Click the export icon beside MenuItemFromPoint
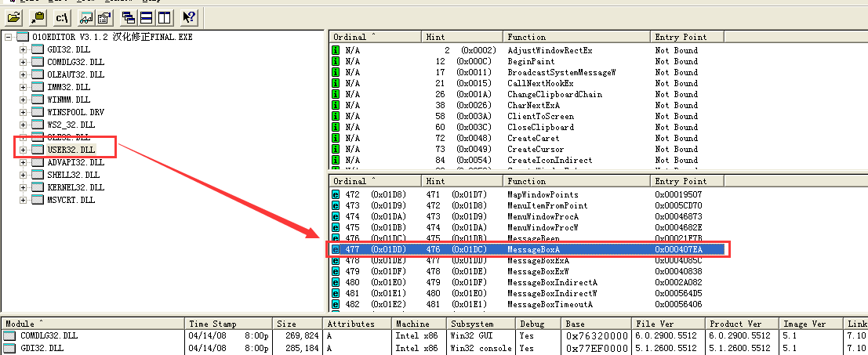This screenshot has height=355, width=868. click(336, 205)
